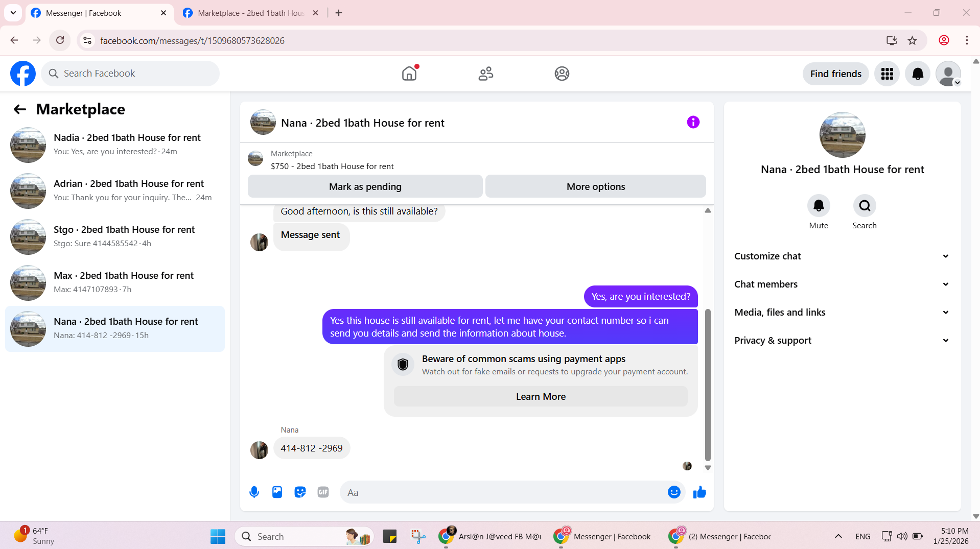The width and height of the screenshot is (980, 549).
Task: Expand Chat members section
Action: [x=842, y=284]
